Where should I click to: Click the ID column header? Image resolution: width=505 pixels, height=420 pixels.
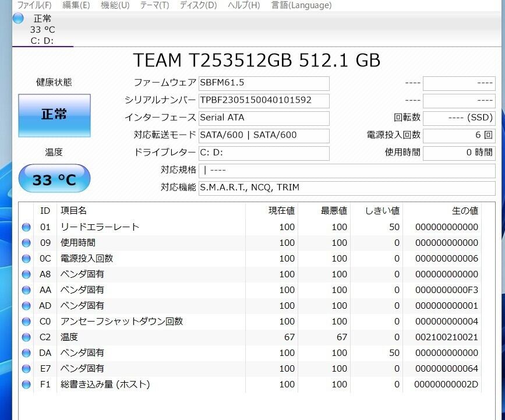point(45,211)
